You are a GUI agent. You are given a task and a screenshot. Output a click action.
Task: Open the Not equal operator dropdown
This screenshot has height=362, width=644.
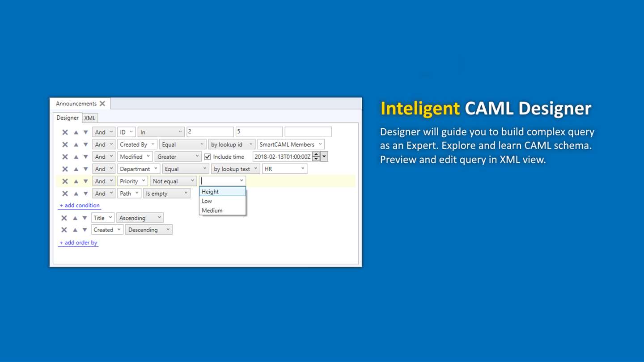pyautogui.click(x=174, y=181)
